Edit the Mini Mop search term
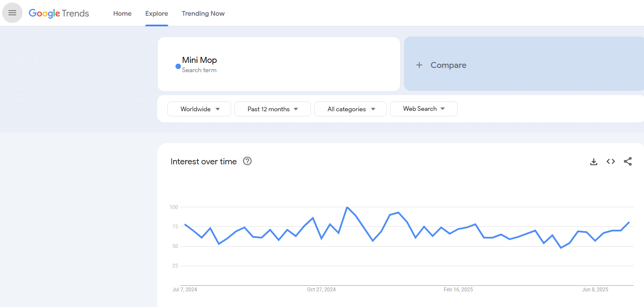 click(x=200, y=60)
